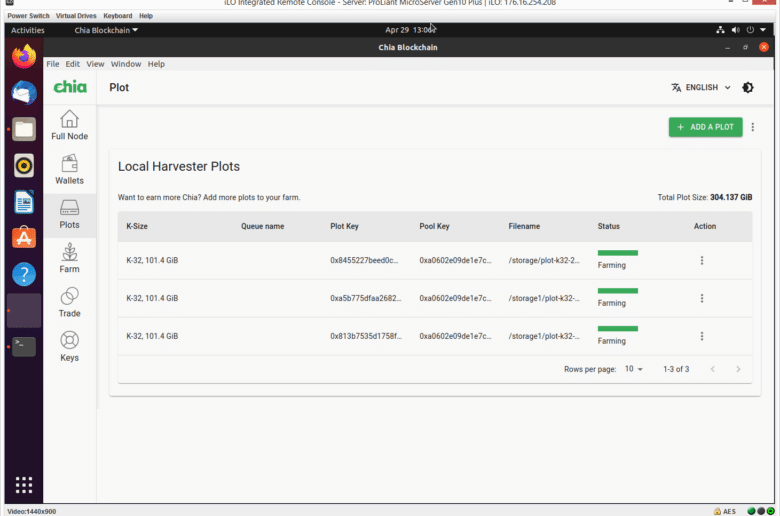Click the Filename column header
This screenshot has width=780, height=516.
point(524,226)
